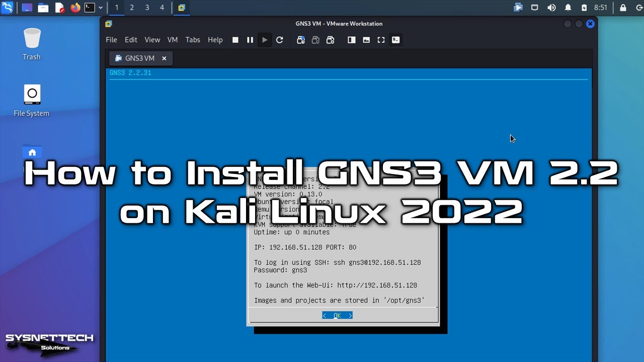This screenshot has height=362, width=644.
Task: Toggle the library sidebar view
Action: [352, 40]
